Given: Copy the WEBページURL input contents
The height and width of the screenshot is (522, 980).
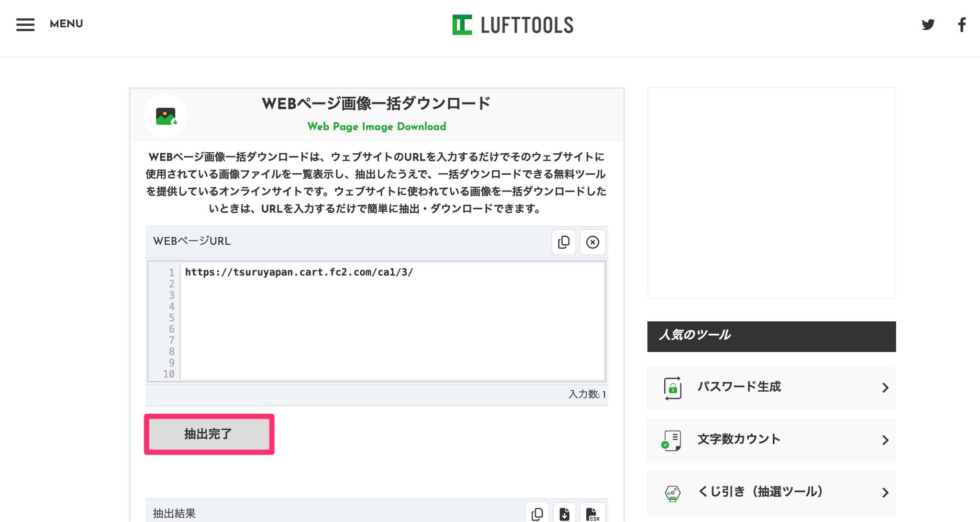Looking at the screenshot, I should click(x=564, y=242).
